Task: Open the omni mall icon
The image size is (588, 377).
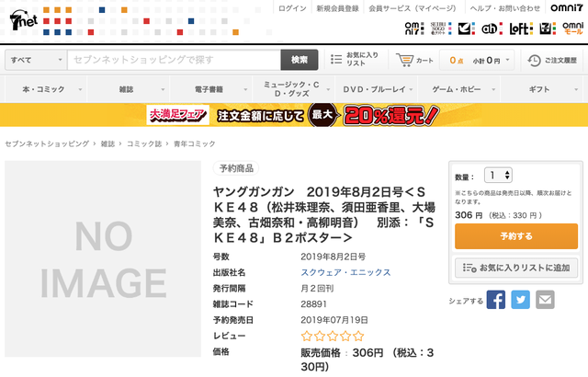Action: [x=573, y=29]
